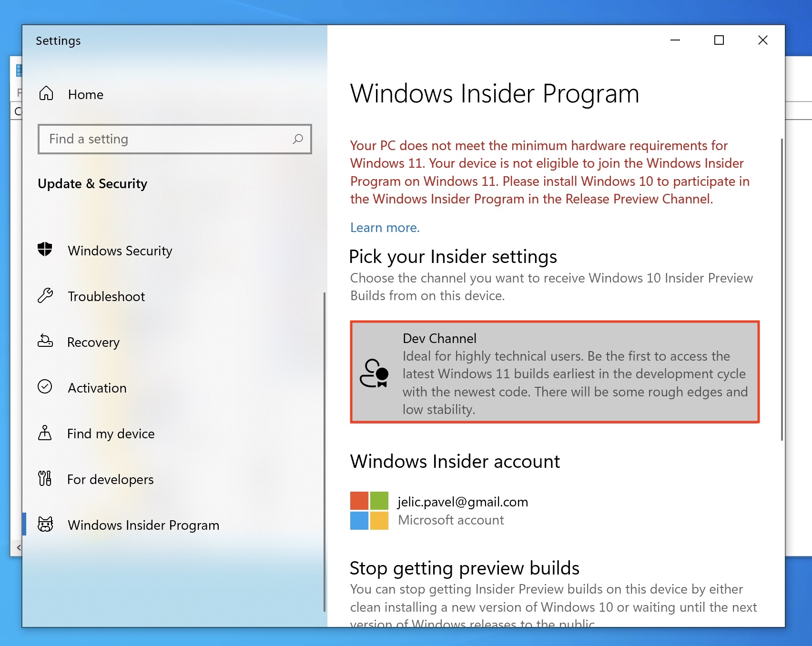Click the Update & Security heading
This screenshot has width=812, height=646.
92,183
